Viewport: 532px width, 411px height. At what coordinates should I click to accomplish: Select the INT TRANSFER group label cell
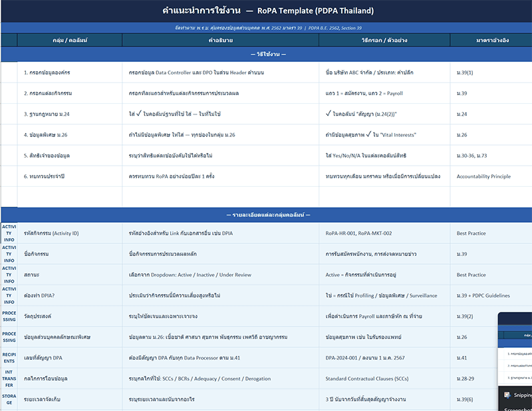[x=9, y=378]
